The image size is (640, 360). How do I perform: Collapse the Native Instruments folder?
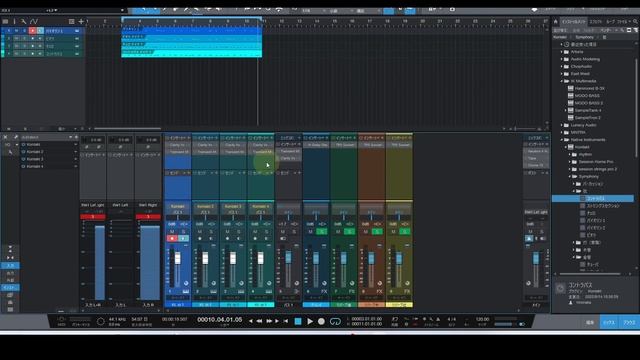pyautogui.click(x=562, y=140)
